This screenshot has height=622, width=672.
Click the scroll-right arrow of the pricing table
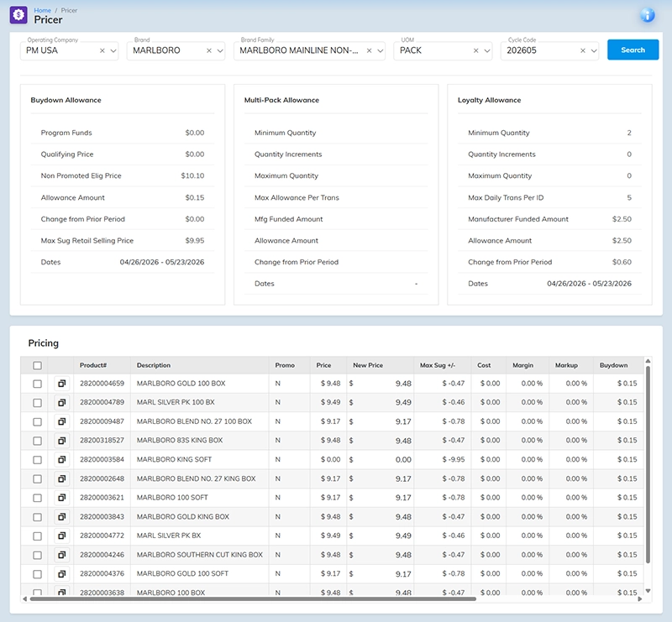click(640, 598)
